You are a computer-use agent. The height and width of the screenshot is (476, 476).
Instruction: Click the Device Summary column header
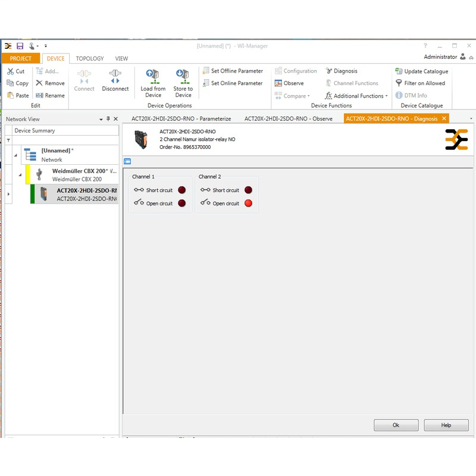pos(65,130)
